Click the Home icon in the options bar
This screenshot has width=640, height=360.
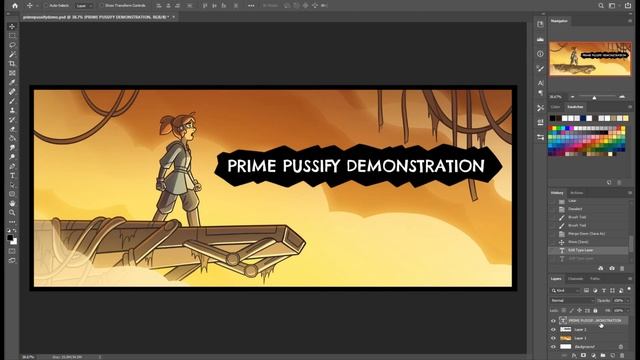[15, 6]
